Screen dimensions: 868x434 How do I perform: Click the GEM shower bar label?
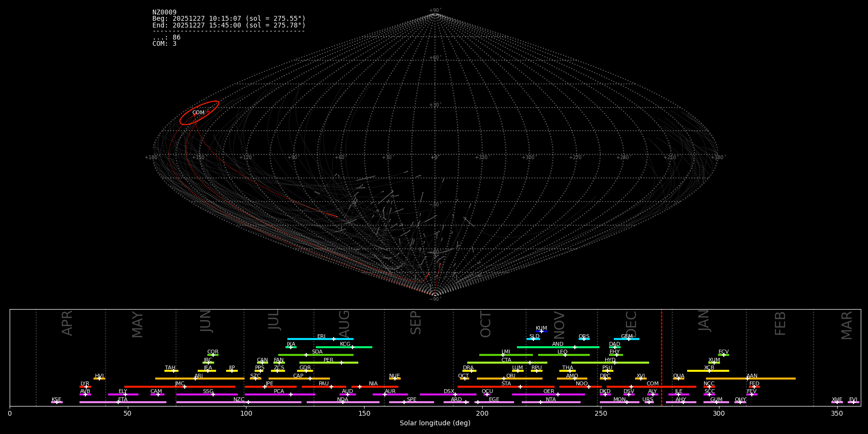[x=626, y=337]
